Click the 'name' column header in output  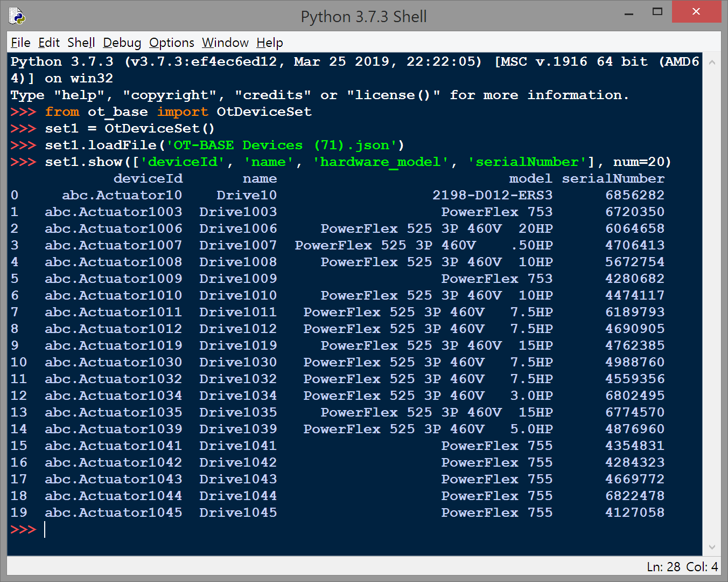260,178
